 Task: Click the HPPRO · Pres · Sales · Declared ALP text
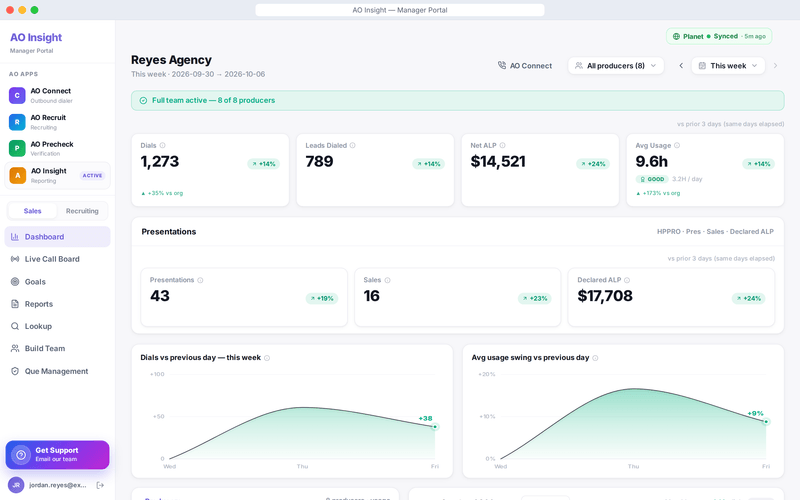point(715,232)
